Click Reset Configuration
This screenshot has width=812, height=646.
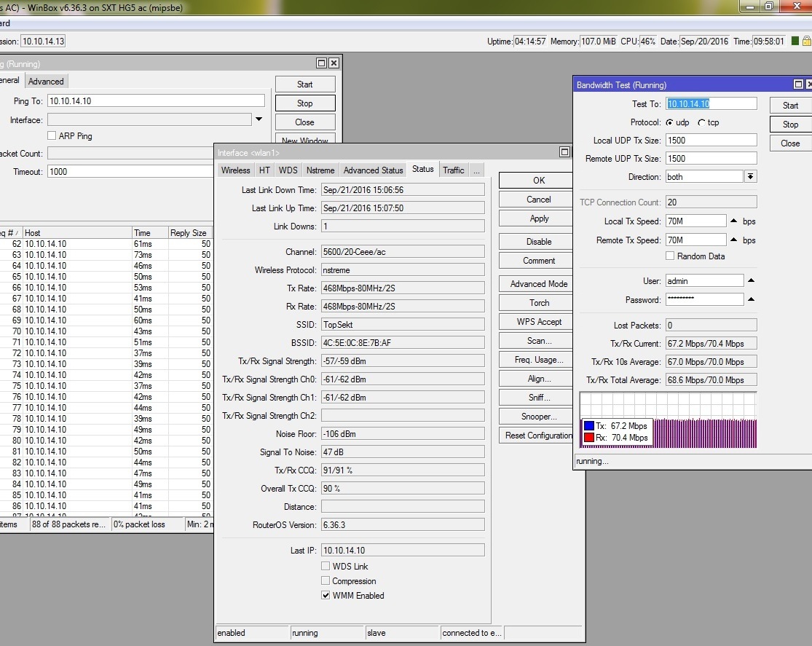pyautogui.click(x=537, y=435)
